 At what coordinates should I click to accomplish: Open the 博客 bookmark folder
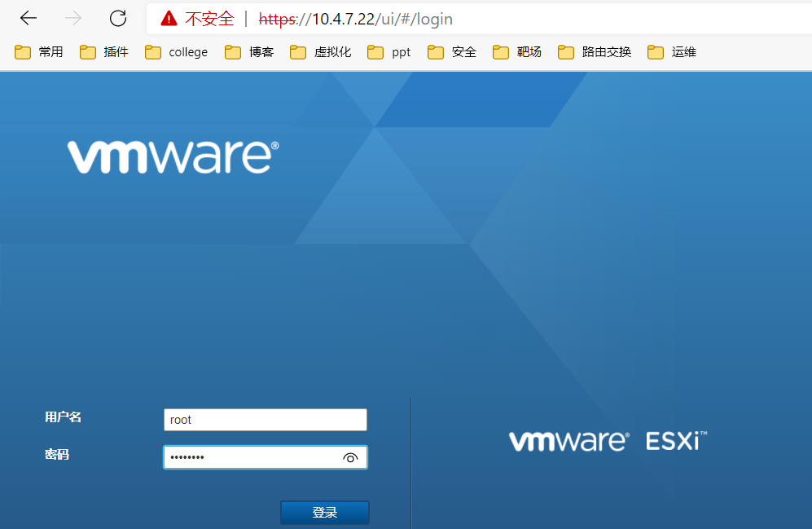pyautogui.click(x=249, y=52)
